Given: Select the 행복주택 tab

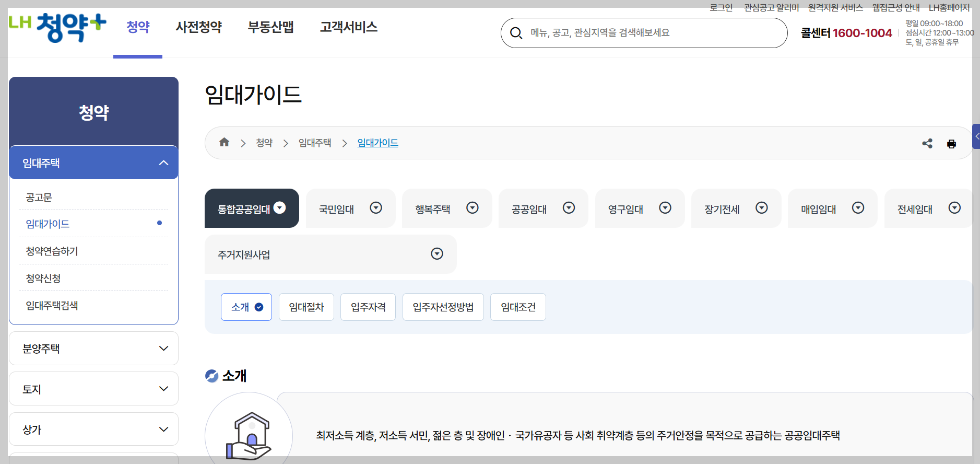Looking at the screenshot, I should tap(447, 208).
